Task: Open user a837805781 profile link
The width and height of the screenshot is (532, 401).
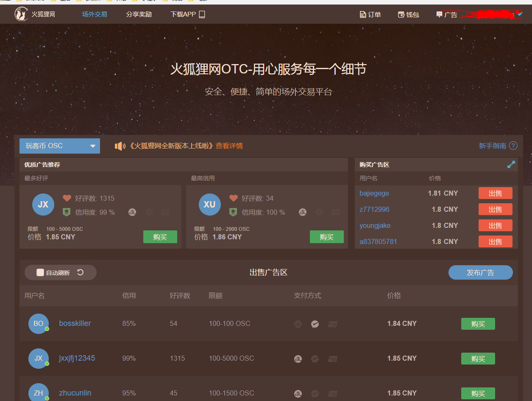Action: 378,241
